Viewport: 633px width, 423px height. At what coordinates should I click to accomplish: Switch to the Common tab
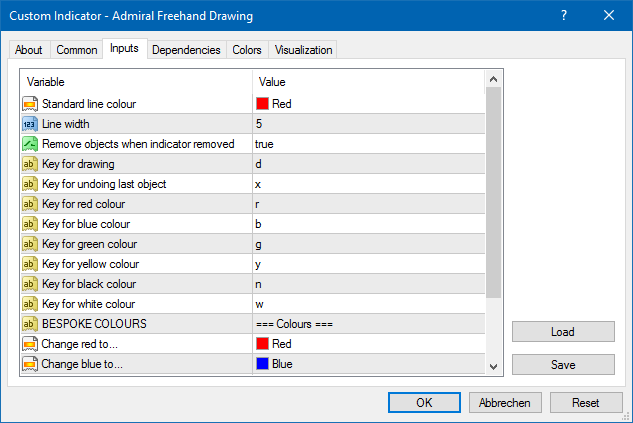(77, 50)
